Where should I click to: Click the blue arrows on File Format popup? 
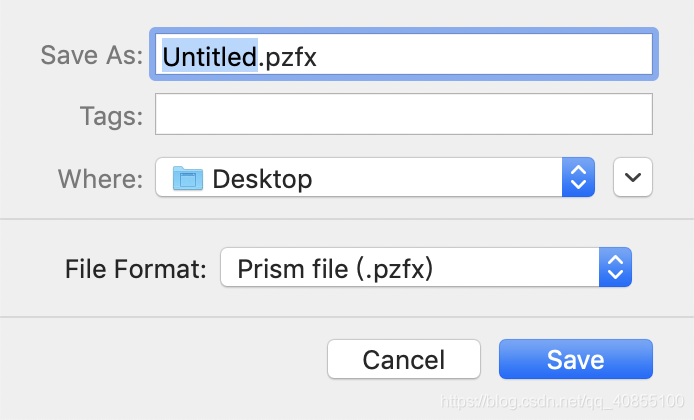(x=615, y=267)
